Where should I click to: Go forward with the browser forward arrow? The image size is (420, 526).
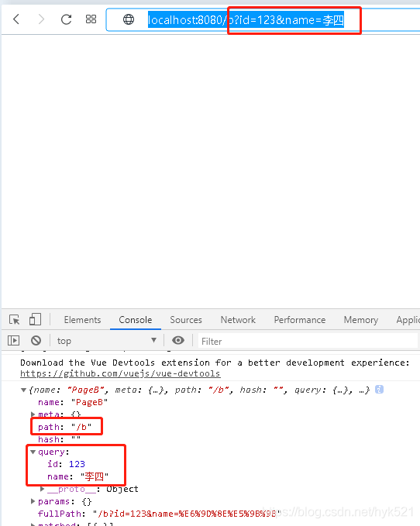41,19
